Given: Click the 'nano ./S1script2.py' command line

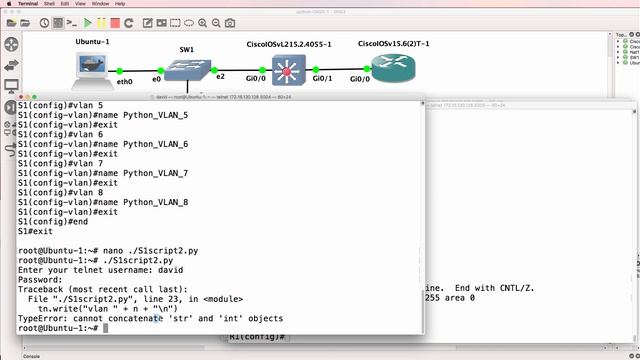Looking at the screenshot, I should (x=108, y=251).
